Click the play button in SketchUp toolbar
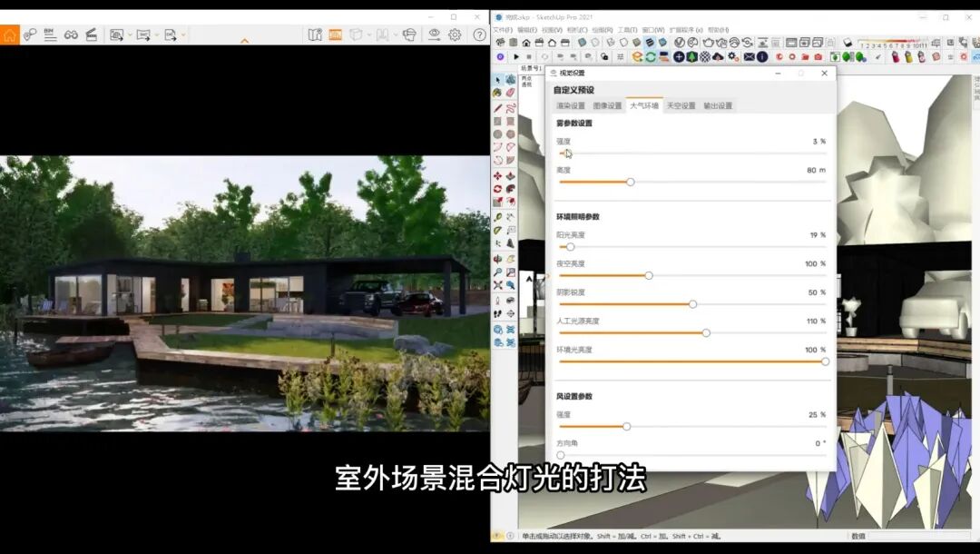Image resolution: width=980 pixels, height=554 pixels. tap(516, 56)
